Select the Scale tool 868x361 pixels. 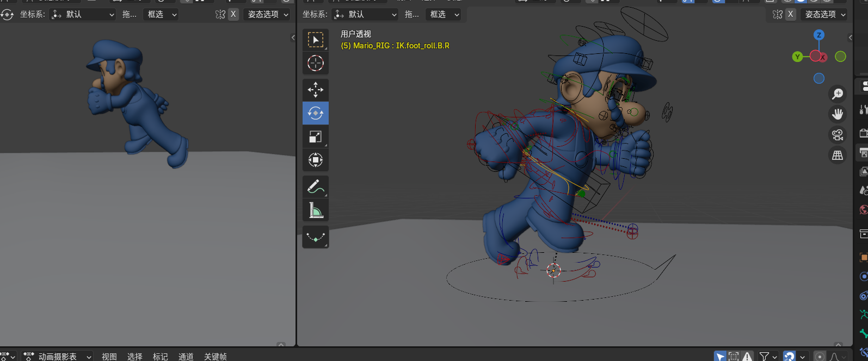pyautogui.click(x=316, y=136)
